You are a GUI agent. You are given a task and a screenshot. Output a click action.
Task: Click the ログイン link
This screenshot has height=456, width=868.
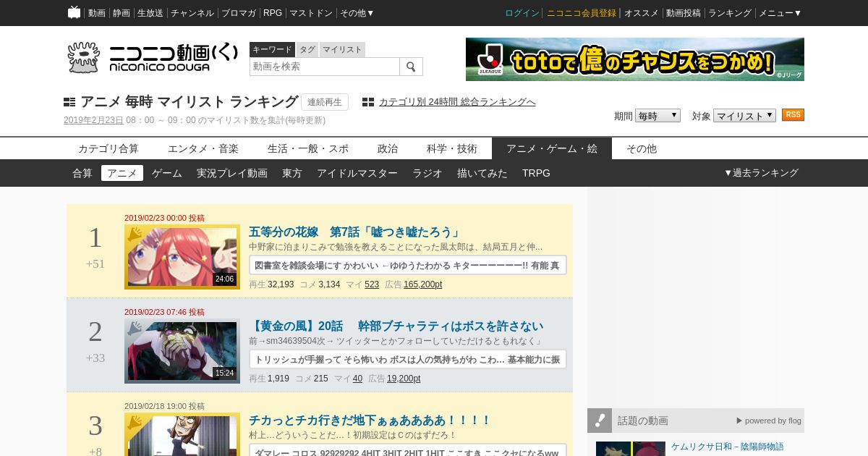tap(522, 13)
